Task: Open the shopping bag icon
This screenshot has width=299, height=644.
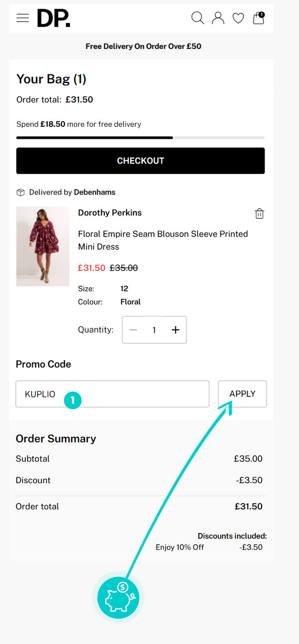Action: [258, 18]
